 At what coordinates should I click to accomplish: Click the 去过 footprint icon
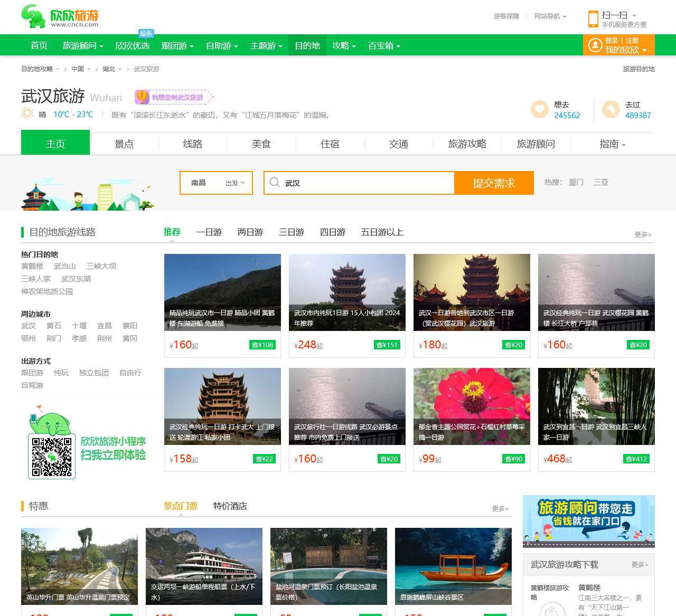coord(612,109)
